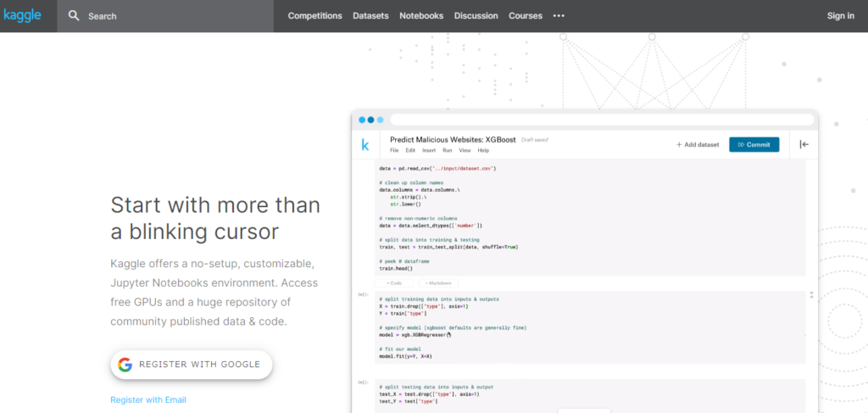Click the + Markdown button
This screenshot has width=868, height=413.
pos(438,283)
